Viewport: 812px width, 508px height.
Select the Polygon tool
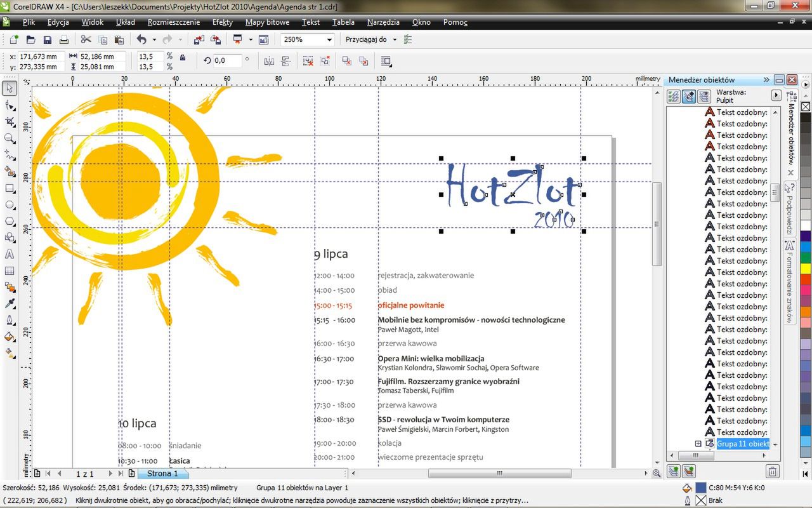tap(10, 221)
